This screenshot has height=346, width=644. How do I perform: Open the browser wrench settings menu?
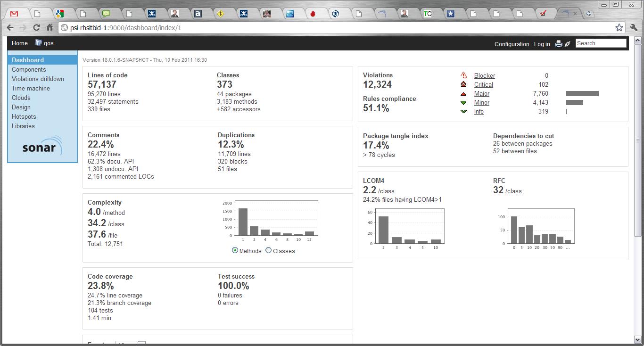633,28
